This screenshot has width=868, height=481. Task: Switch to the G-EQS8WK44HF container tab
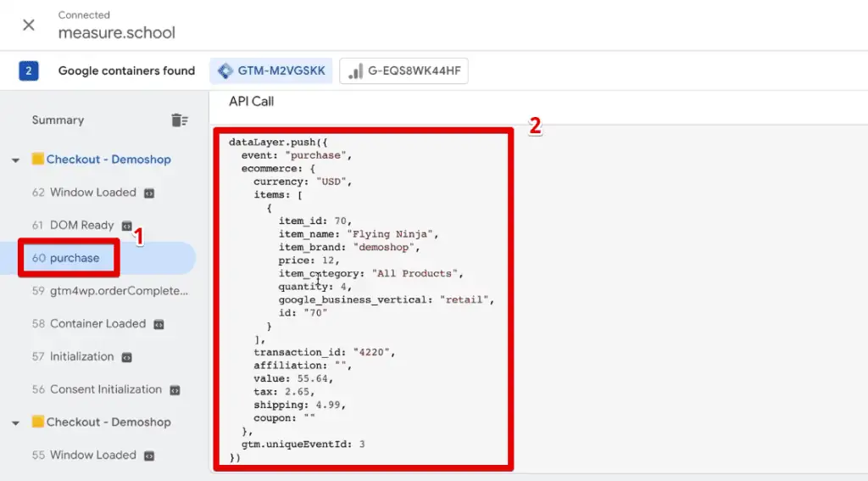pos(403,71)
